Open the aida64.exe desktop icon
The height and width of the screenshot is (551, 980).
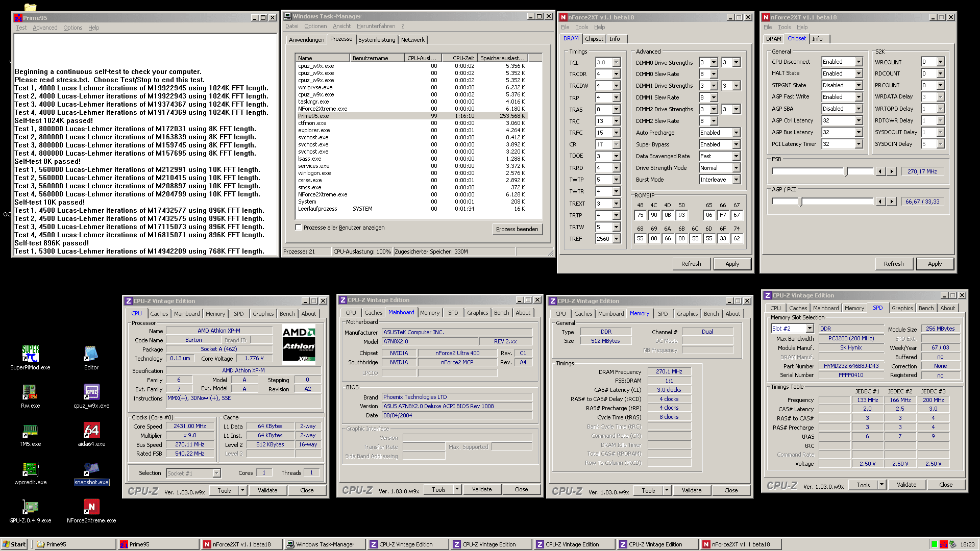(91, 430)
